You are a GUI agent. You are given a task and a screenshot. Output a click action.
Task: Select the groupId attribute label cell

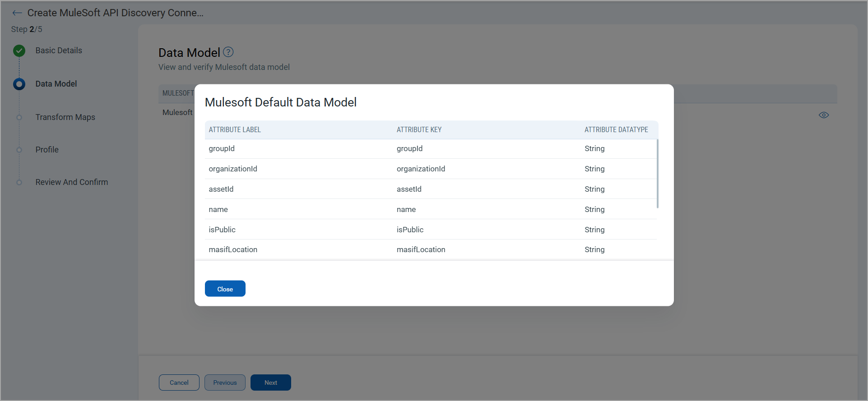222,148
